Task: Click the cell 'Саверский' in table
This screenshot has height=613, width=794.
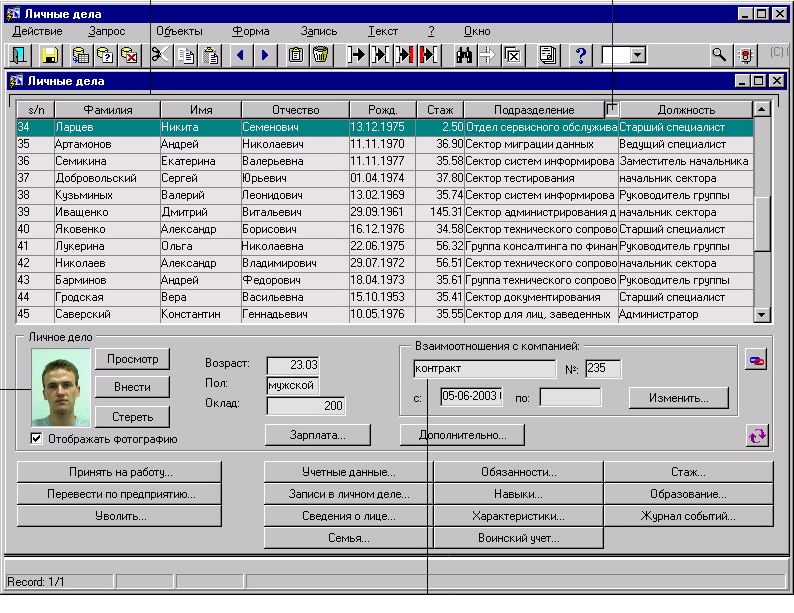Action: point(107,314)
